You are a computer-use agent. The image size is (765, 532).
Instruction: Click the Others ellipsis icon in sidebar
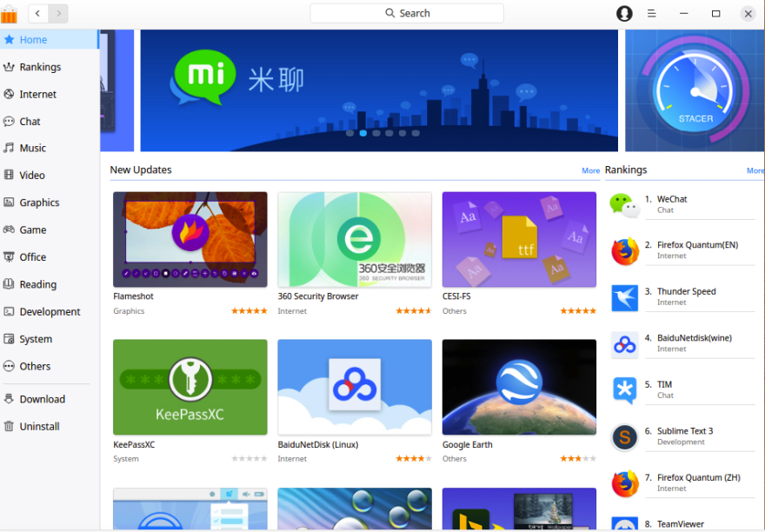coord(9,366)
